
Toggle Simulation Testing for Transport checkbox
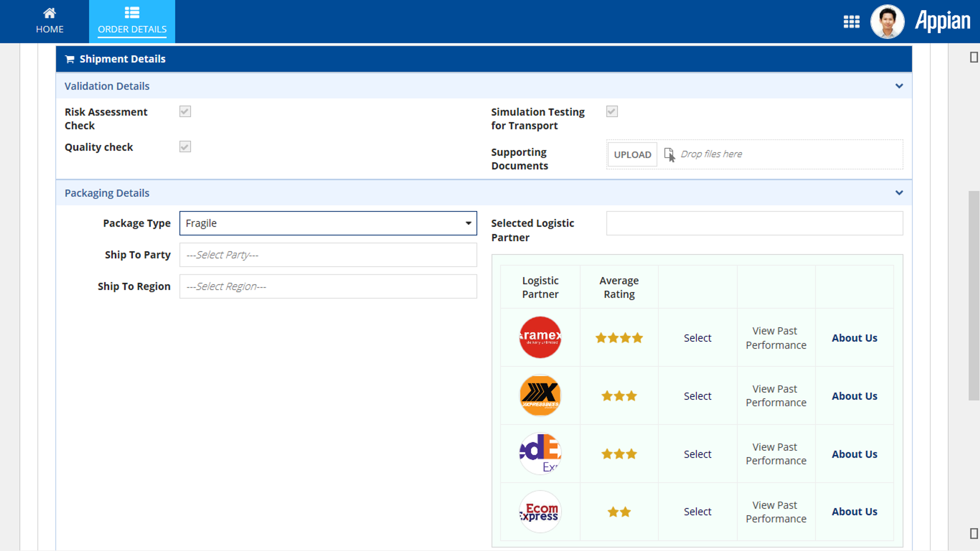click(x=612, y=112)
